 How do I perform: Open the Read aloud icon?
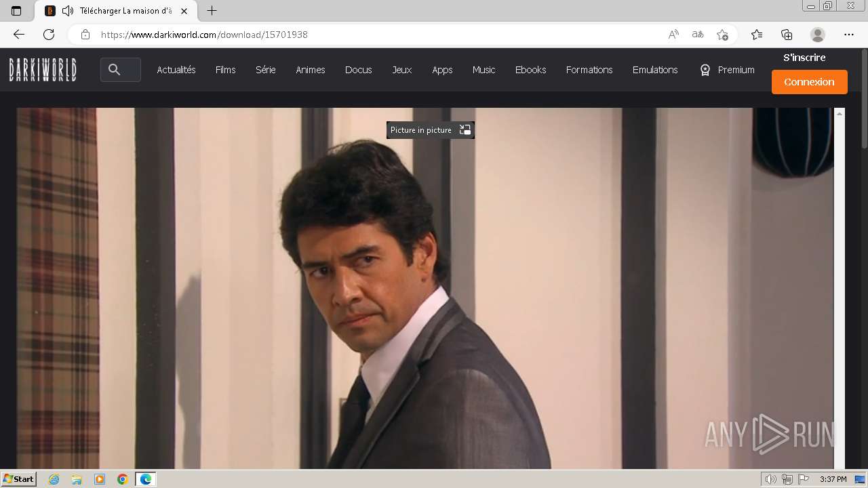[673, 35]
